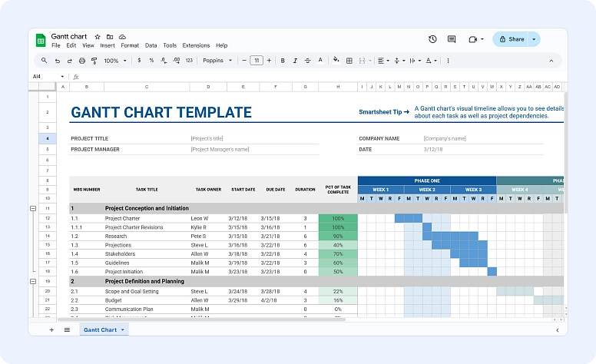The width and height of the screenshot is (596, 364).
Task: Toggle bold formatting
Action: 283,61
